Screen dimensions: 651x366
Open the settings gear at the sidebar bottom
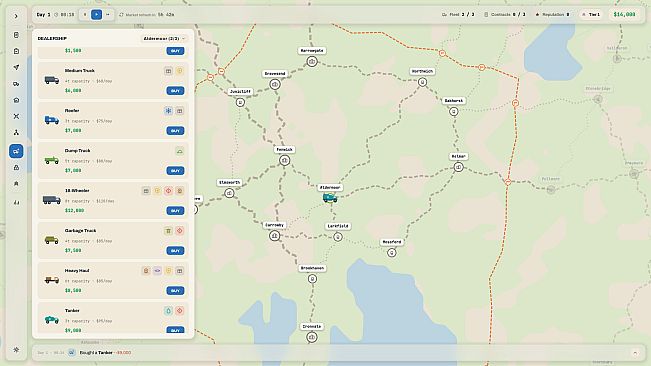tap(16, 350)
